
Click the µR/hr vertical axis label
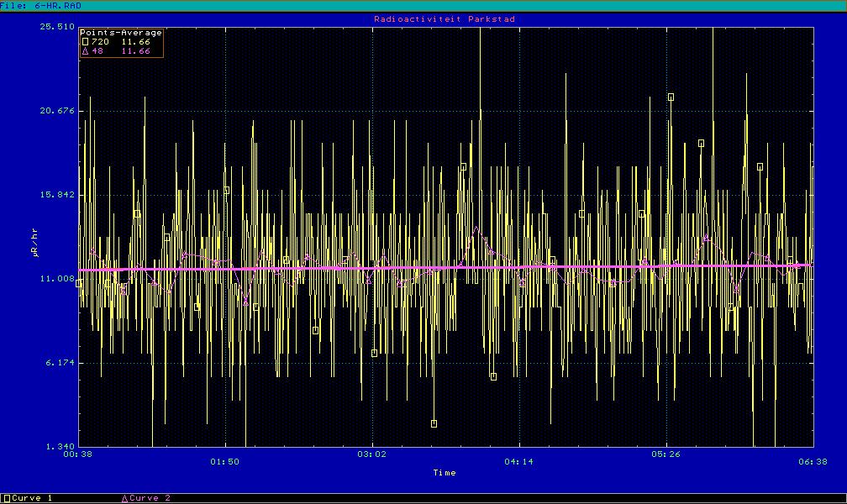point(35,242)
